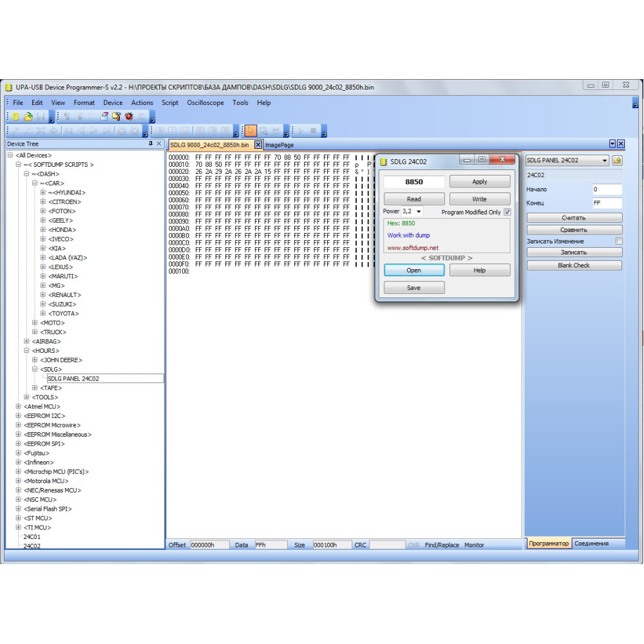This screenshot has height=644, width=644.
Task: Click the open file folder icon
Action: tap(28, 117)
